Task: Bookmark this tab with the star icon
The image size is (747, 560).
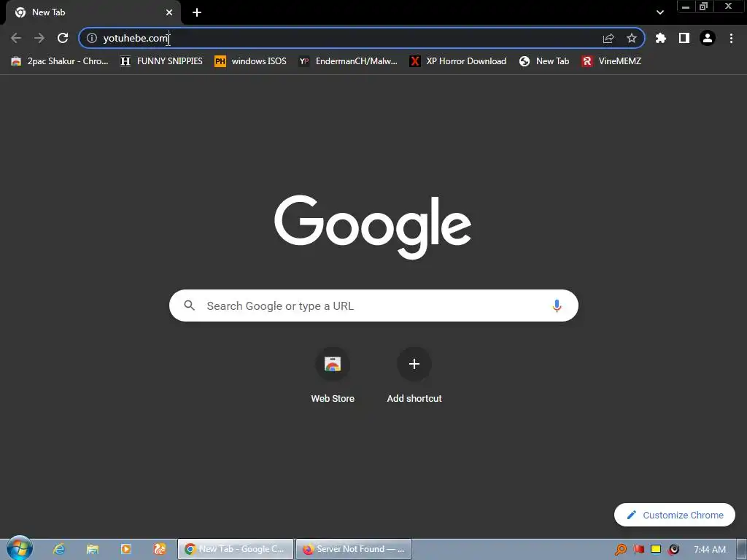Action: [x=632, y=38]
